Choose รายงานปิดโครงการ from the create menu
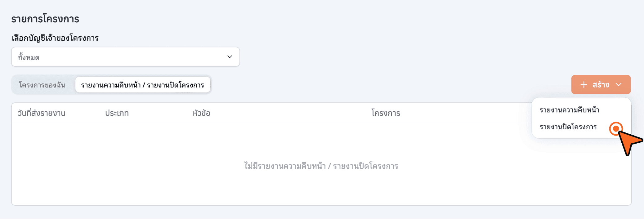This screenshot has height=219, width=644. [568, 127]
